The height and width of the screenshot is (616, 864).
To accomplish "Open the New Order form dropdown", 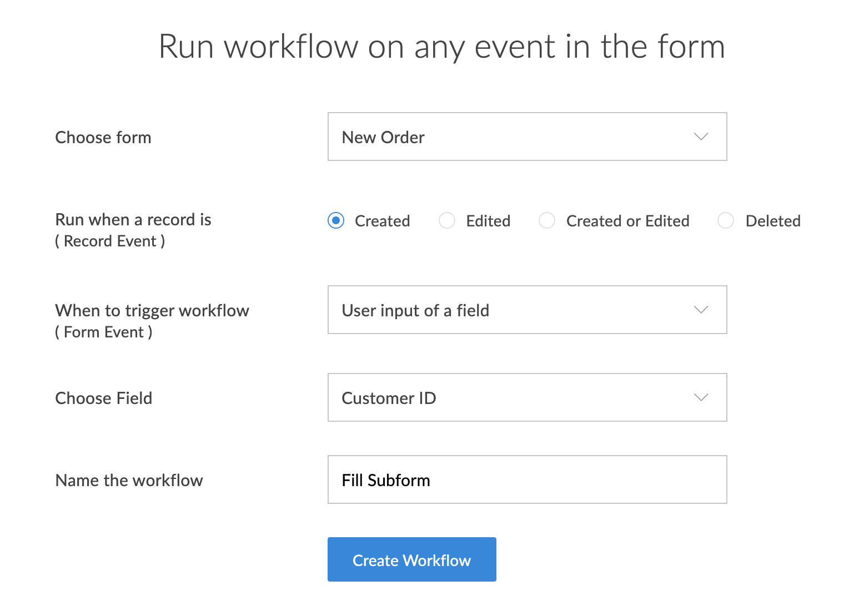I will pyautogui.click(x=526, y=137).
